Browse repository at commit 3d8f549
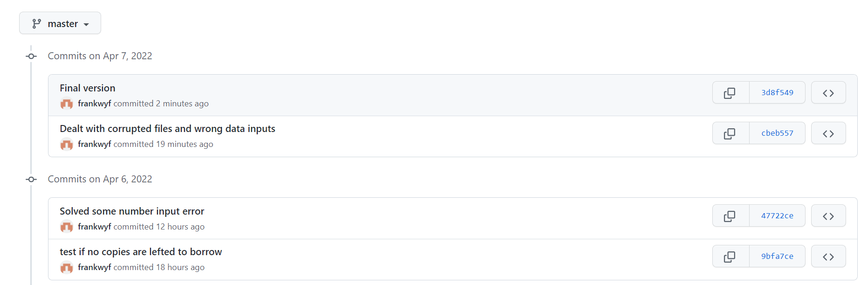The image size is (868, 285). coord(828,92)
